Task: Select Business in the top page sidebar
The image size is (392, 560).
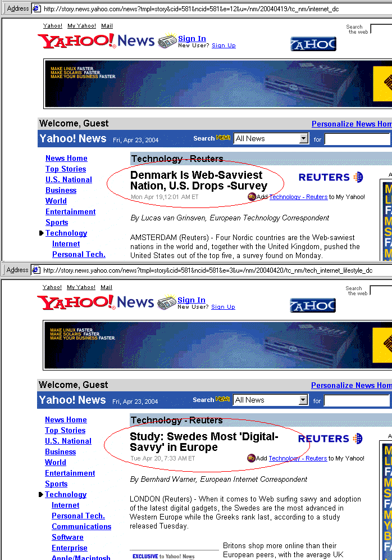Action: [x=61, y=191]
